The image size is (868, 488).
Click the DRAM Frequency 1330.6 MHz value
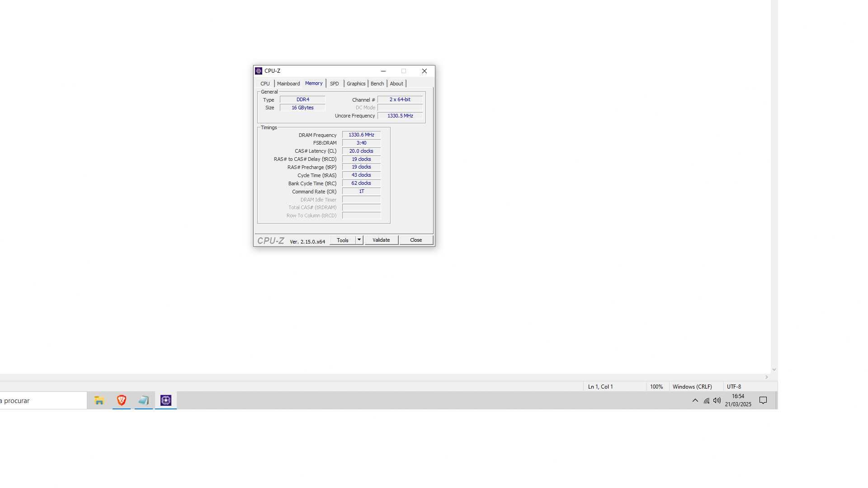coord(361,135)
